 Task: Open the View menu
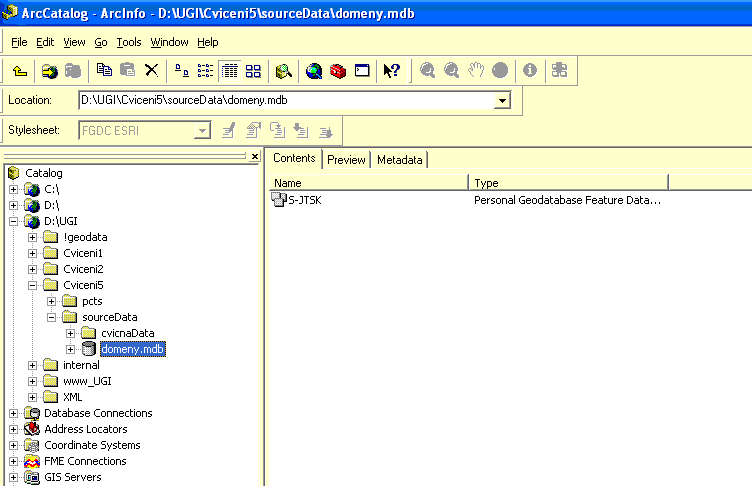[74, 42]
